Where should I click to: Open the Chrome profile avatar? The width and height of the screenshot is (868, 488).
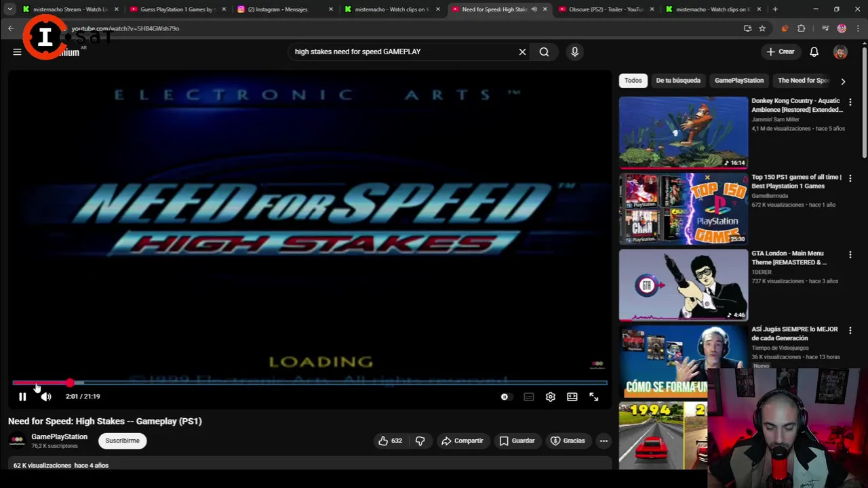point(842,28)
